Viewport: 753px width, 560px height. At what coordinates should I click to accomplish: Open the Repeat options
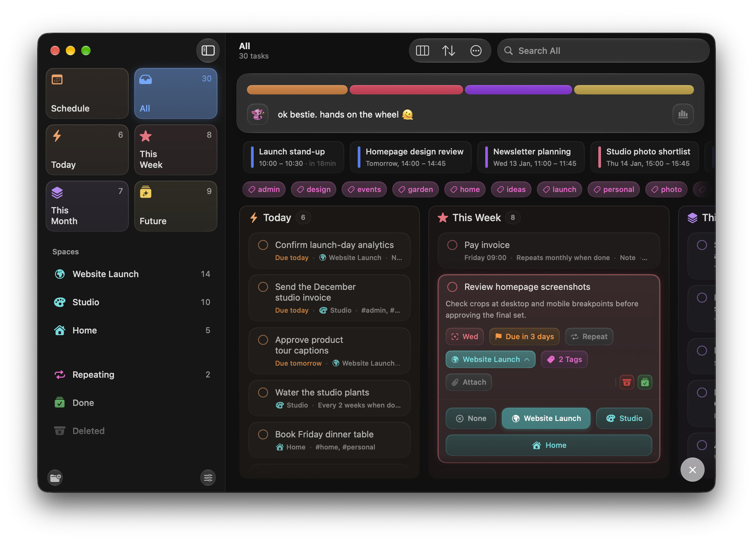(x=589, y=336)
